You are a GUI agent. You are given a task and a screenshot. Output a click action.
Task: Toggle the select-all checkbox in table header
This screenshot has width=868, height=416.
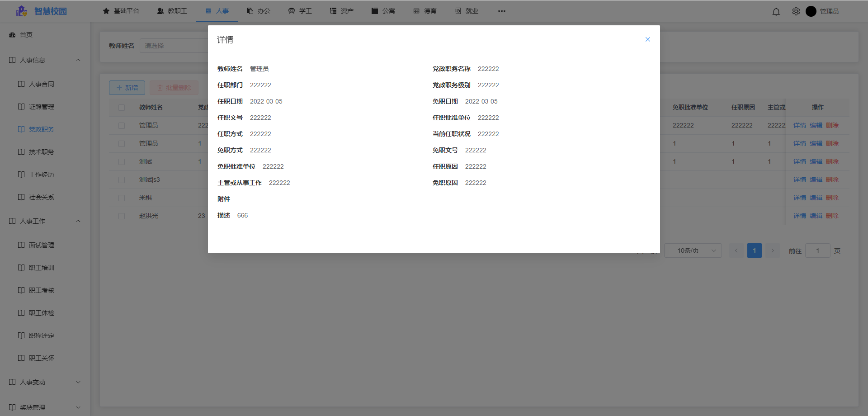click(x=121, y=107)
